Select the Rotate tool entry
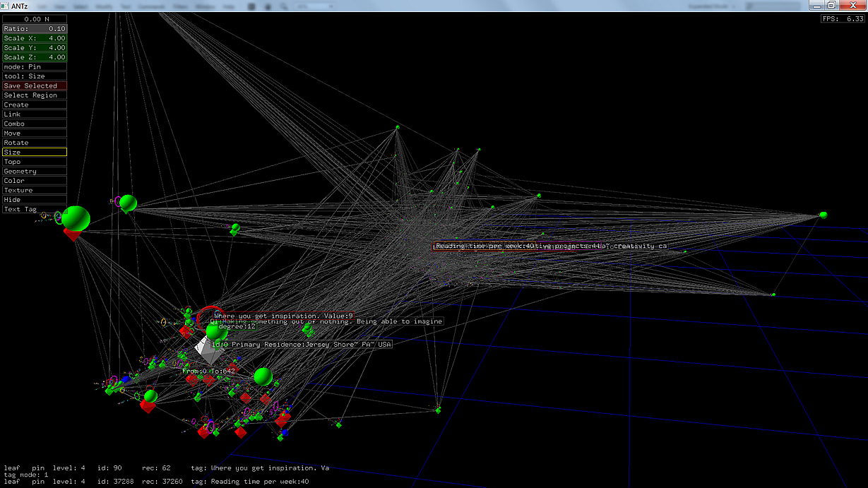The image size is (868, 488). 35,143
